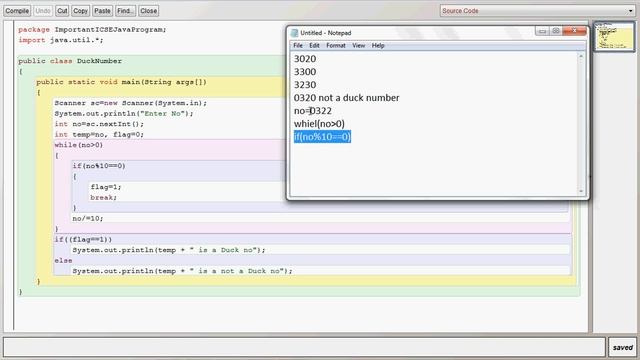Image resolution: width=640 pixels, height=360 pixels.
Task: Click the 'saved' status indicator
Action: 622,347
